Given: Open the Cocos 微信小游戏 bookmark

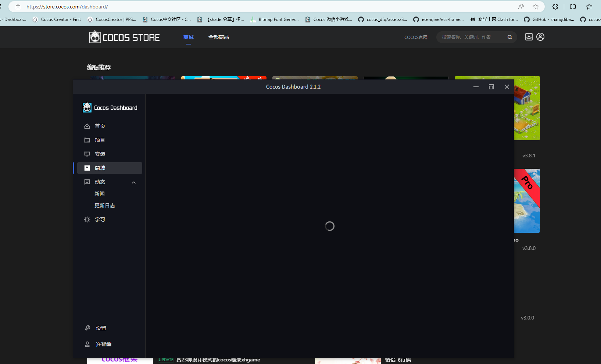Looking at the screenshot, I should tap(328, 19).
